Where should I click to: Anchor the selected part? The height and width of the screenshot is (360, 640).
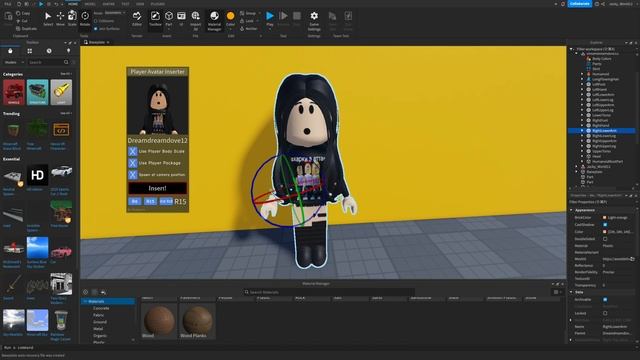click(x=249, y=29)
